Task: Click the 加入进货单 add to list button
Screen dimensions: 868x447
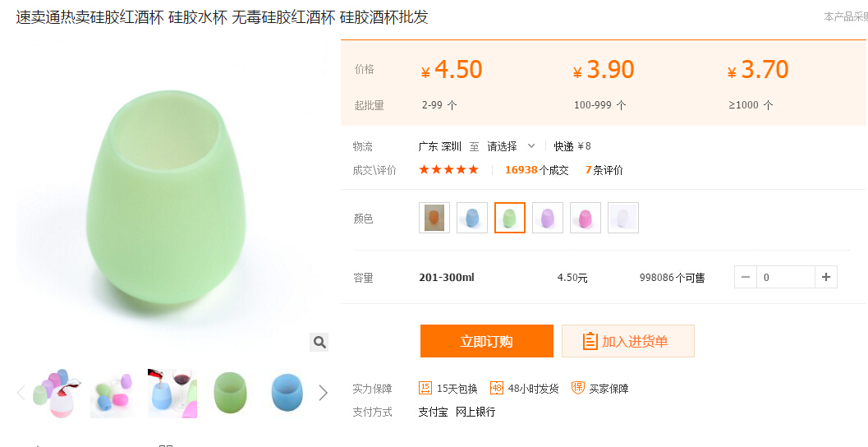Action: pos(628,341)
